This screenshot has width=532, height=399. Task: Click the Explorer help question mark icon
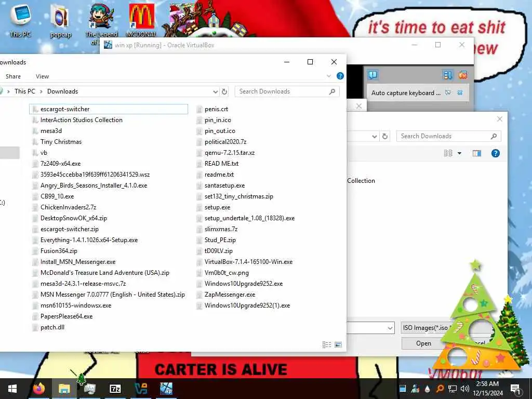[x=340, y=76]
